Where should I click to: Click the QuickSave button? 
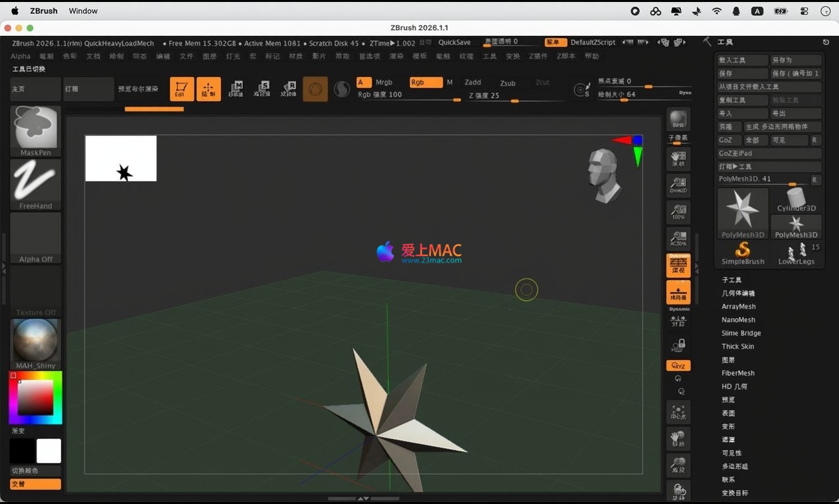click(455, 42)
